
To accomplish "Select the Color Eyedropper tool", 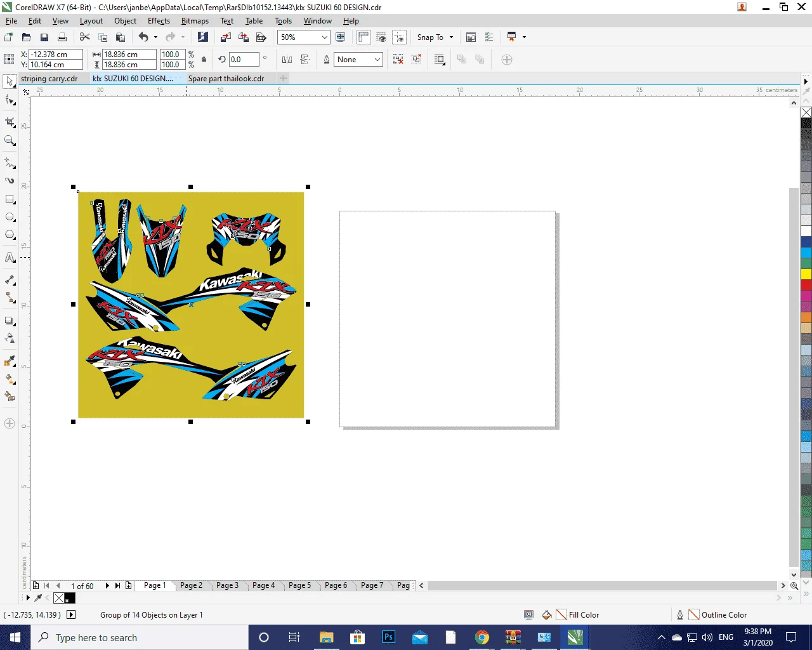I will coord(10,361).
